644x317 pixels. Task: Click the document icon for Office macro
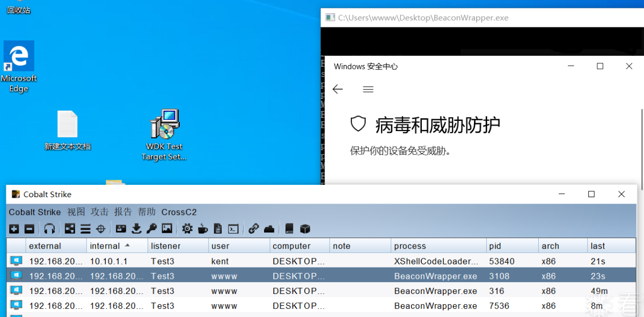[218, 229]
